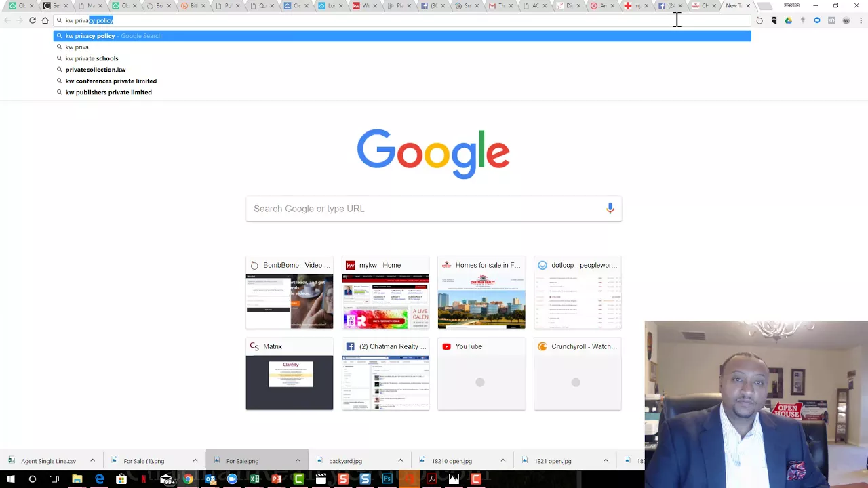The image size is (868, 488).
Task: Launch File Explorer from the taskbar
Action: click(x=77, y=479)
